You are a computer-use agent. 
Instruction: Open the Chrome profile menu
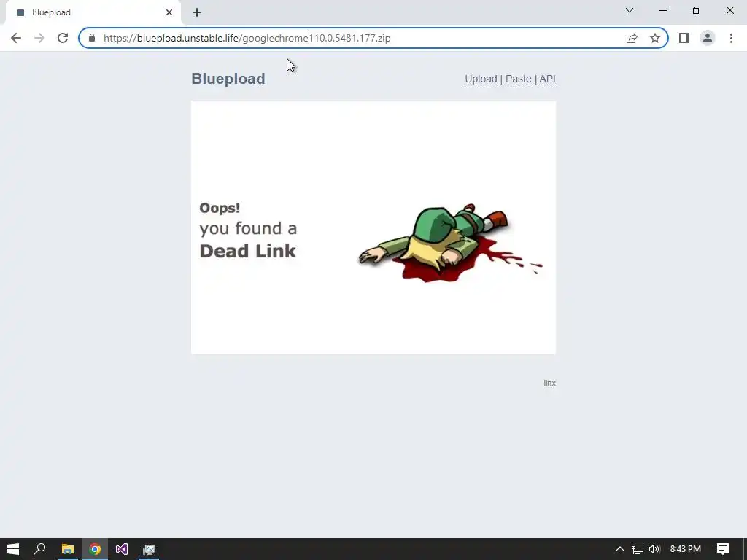click(708, 38)
